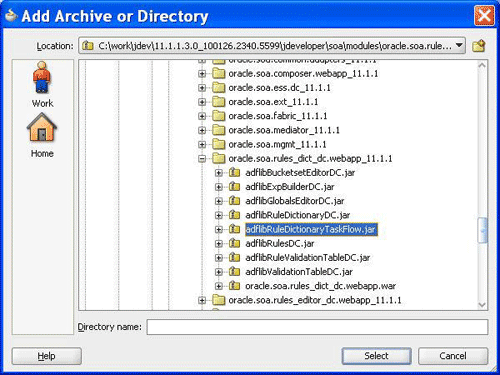This screenshot has height=375, width=500.
Task: Select adflibRulesDC.jar file name
Action: (280, 244)
